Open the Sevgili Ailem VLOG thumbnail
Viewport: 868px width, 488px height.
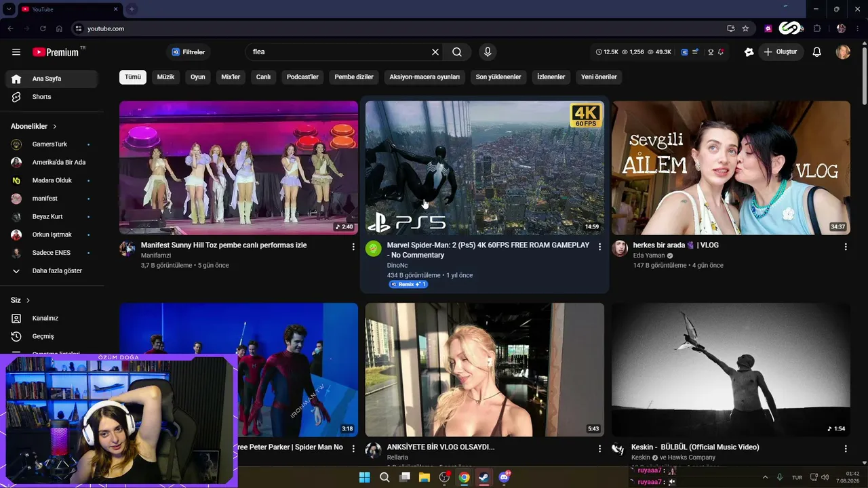point(731,168)
